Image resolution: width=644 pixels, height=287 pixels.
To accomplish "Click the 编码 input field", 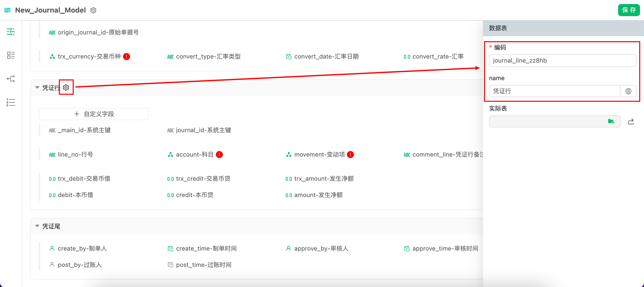I will coord(562,61).
